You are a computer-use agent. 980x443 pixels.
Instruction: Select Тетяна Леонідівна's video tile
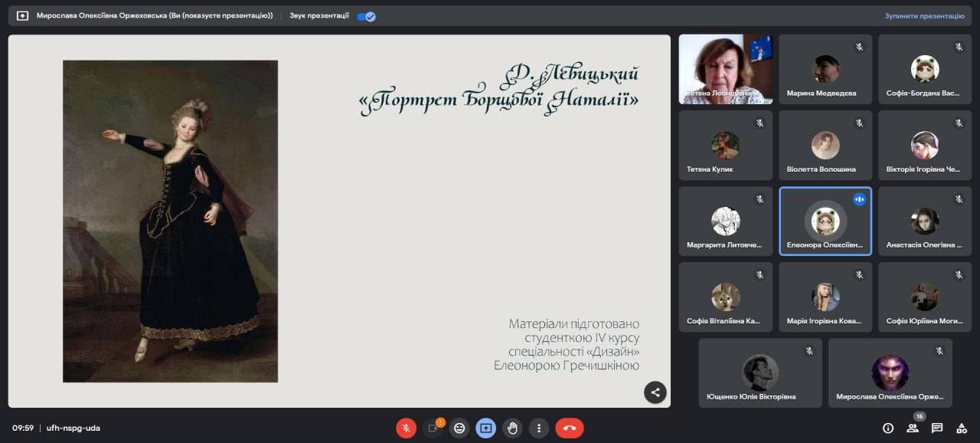click(725, 69)
